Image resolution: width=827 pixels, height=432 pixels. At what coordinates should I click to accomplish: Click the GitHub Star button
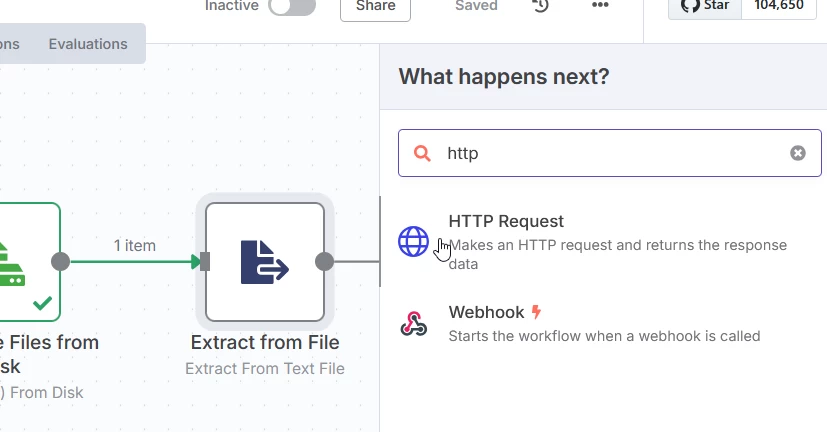[x=705, y=7]
